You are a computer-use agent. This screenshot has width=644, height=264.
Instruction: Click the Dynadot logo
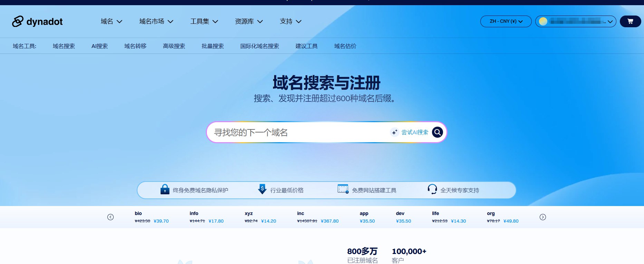pyautogui.click(x=37, y=21)
